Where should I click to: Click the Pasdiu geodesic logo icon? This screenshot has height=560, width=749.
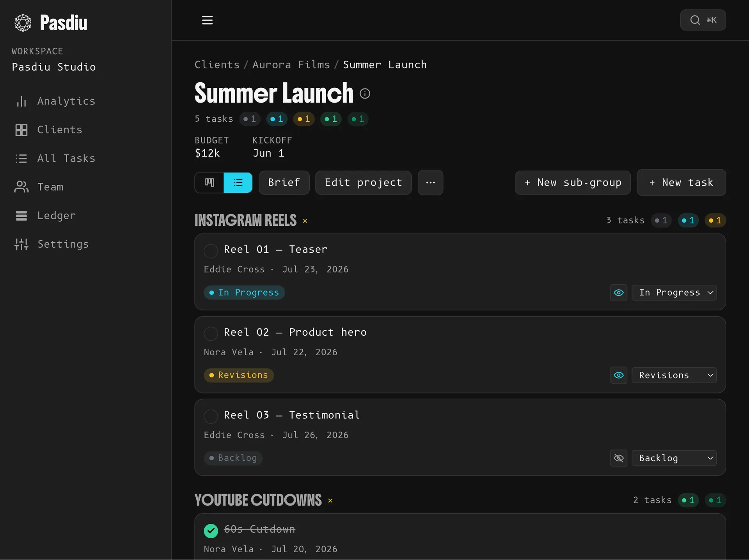[23, 23]
